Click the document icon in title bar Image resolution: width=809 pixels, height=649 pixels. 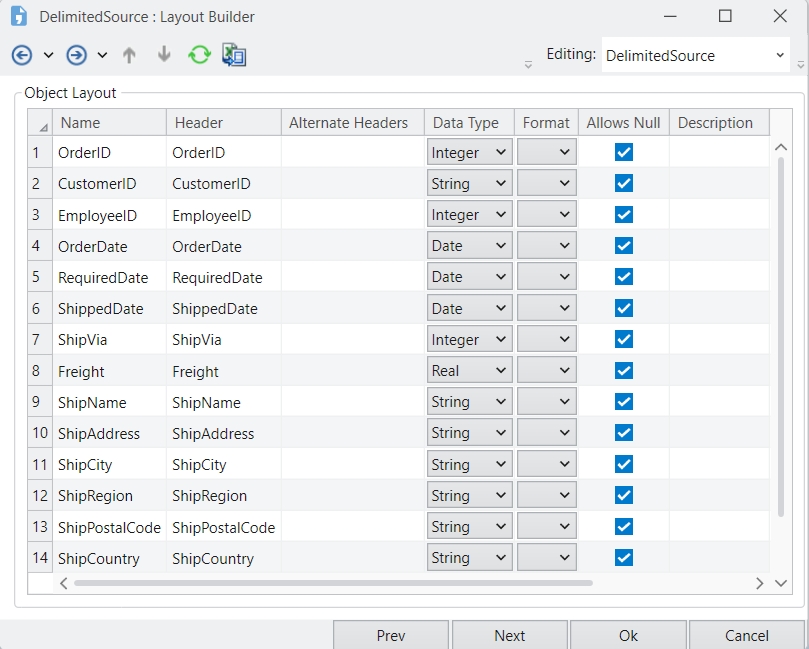[x=18, y=16]
